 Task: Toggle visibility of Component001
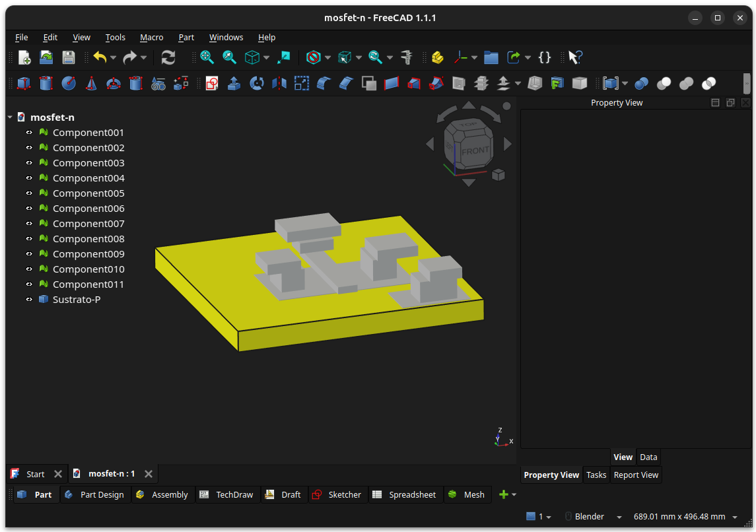[29, 133]
